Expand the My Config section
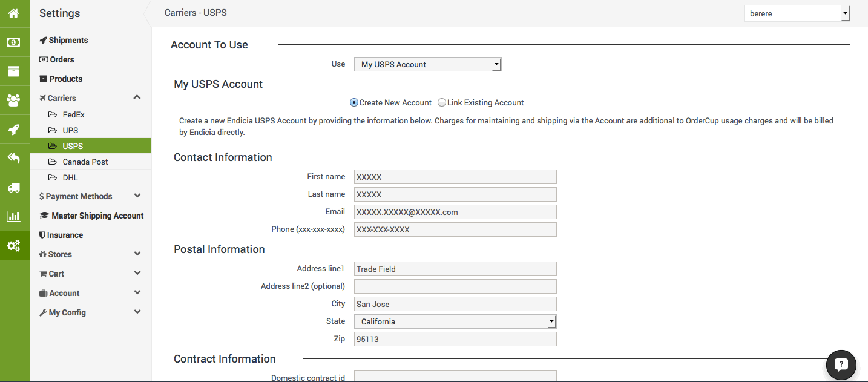Viewport: 868px width, 382px height. [137, 312]
